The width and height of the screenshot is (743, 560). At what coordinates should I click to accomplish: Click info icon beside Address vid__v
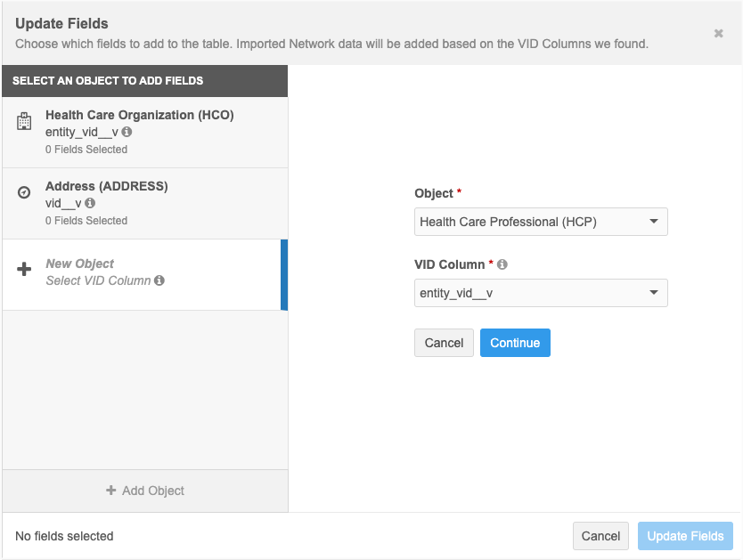(x=90, y=203)
